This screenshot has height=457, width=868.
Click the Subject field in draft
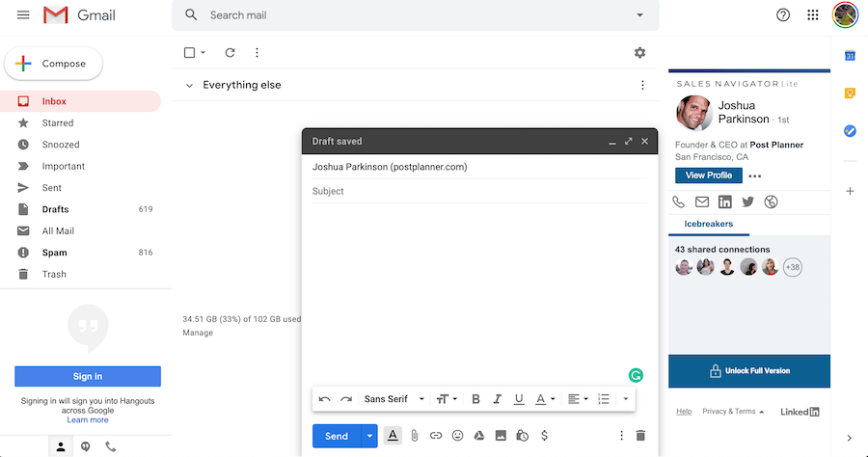[479, 191]
